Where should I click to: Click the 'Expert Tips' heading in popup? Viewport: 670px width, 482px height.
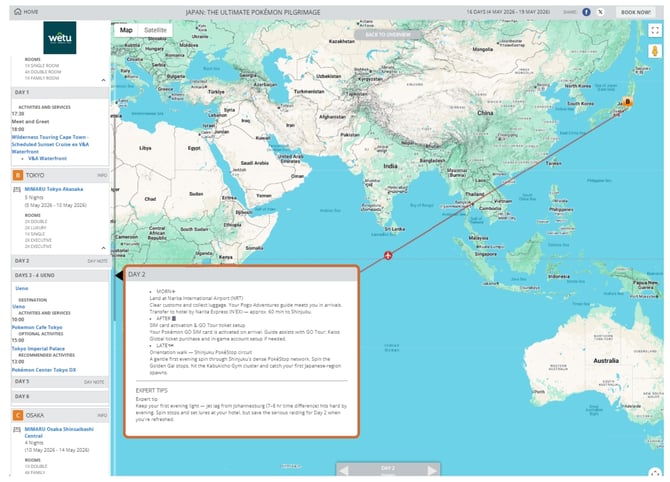(152, 391)
